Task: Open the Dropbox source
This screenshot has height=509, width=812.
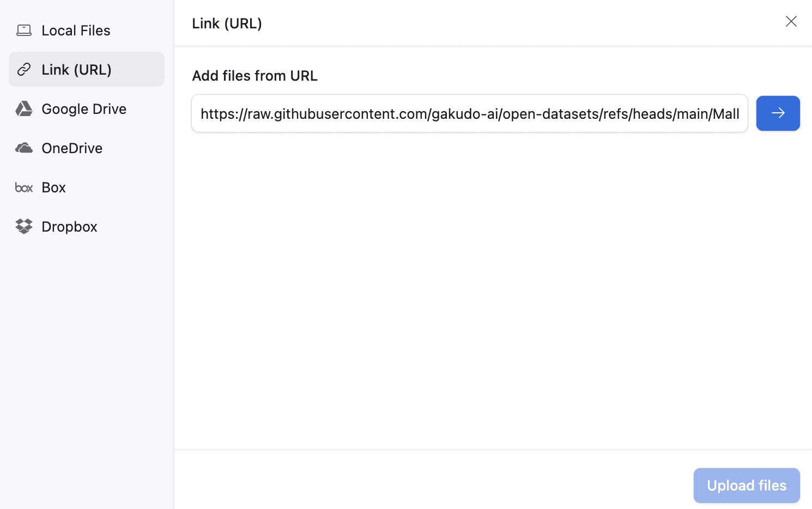Action: click(x=86, y=227)
